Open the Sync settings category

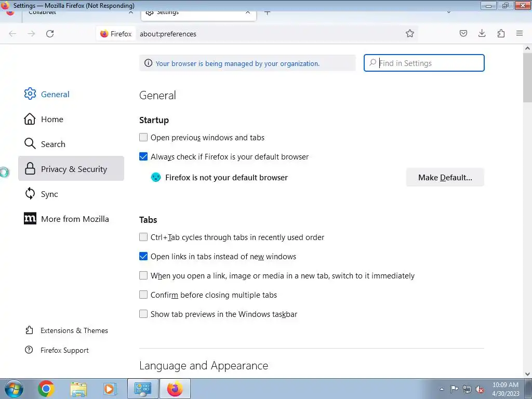pos(71,194)
